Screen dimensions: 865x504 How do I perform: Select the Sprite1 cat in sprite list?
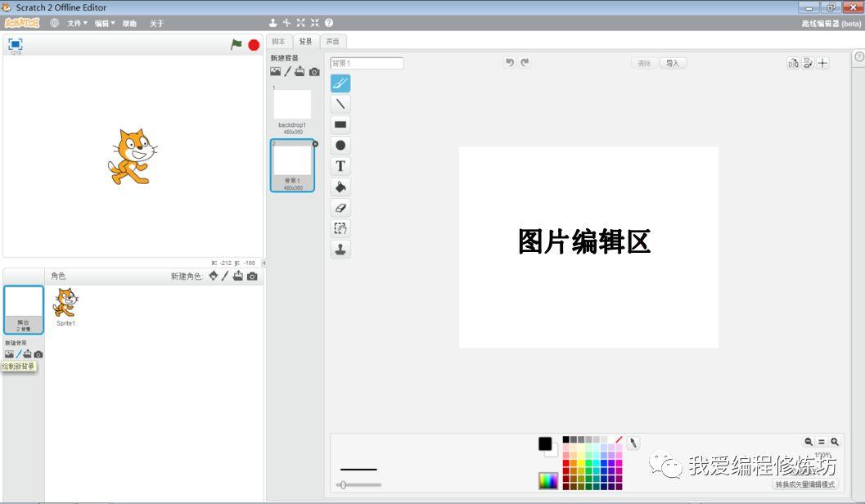click(65, 307)
